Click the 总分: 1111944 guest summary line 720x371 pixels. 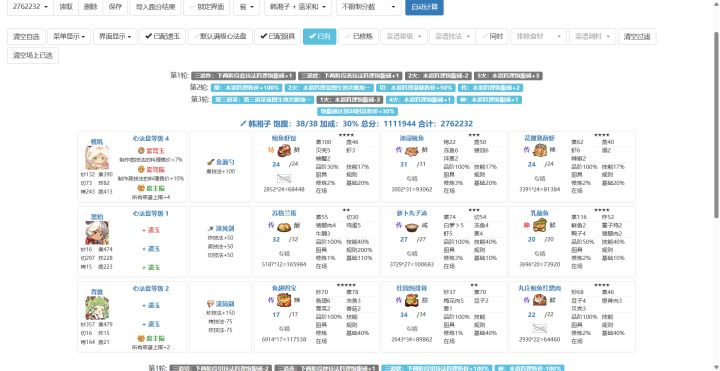coord(357,124)
